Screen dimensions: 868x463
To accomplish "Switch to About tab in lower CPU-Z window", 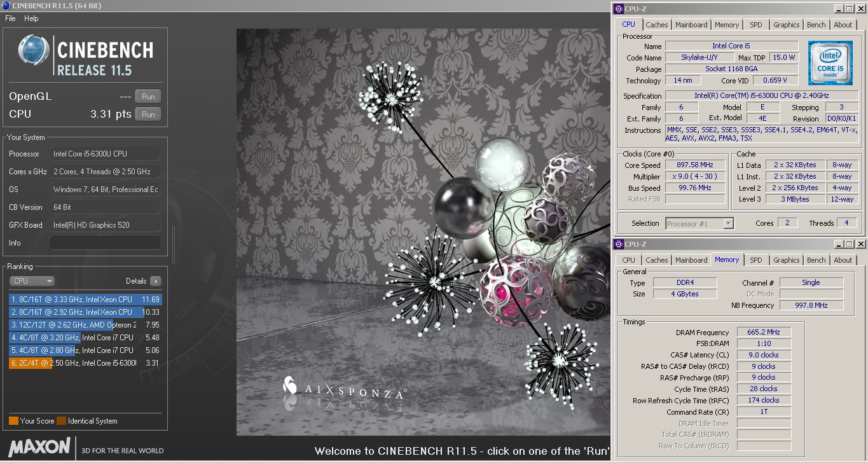I will pos(843,260).
